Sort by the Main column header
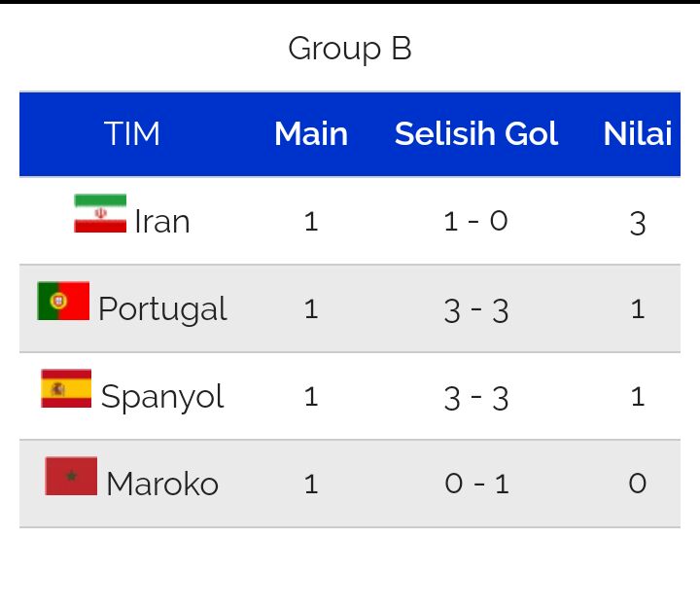Image resolution: width=700 pixels, height=611 pixels. [311, 133]
